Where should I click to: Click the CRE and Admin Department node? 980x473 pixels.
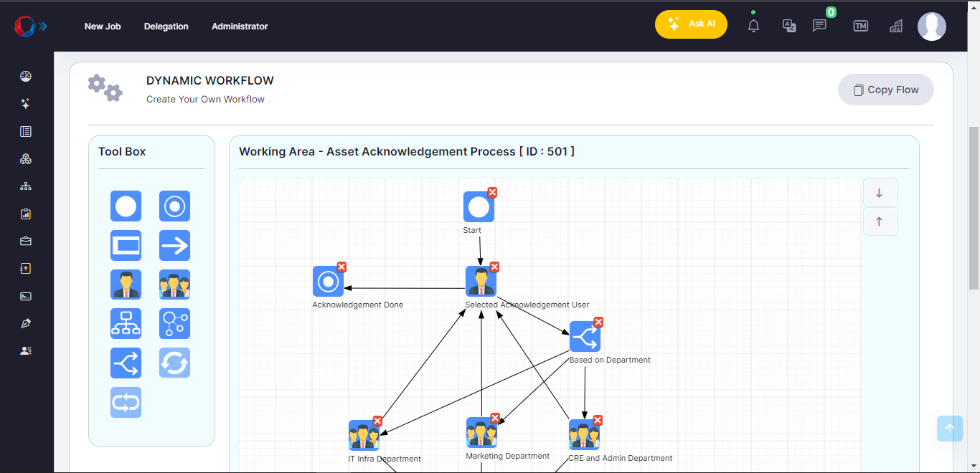click(x=584, y=435)
